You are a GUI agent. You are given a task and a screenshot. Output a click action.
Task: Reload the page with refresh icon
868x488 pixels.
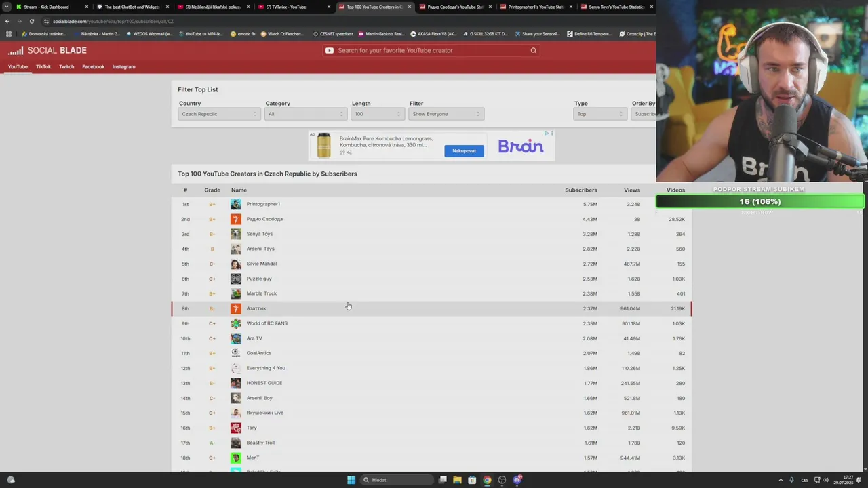(31, 21)
